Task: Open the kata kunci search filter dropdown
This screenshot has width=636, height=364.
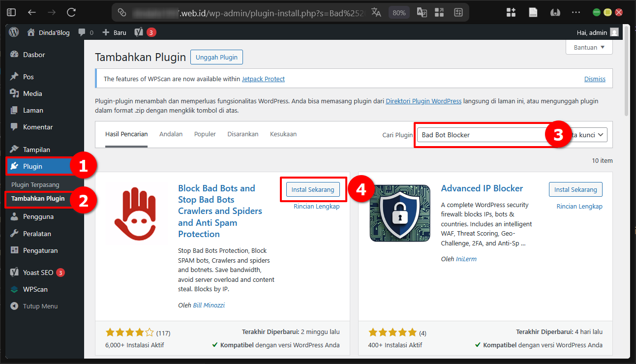Action: tap(592, 134)
